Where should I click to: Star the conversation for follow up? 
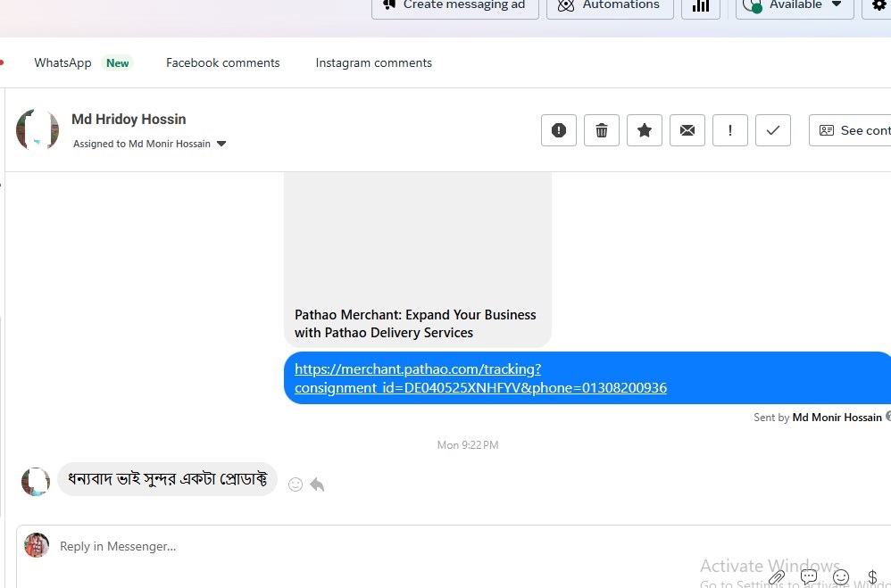[x=645, y=130]
